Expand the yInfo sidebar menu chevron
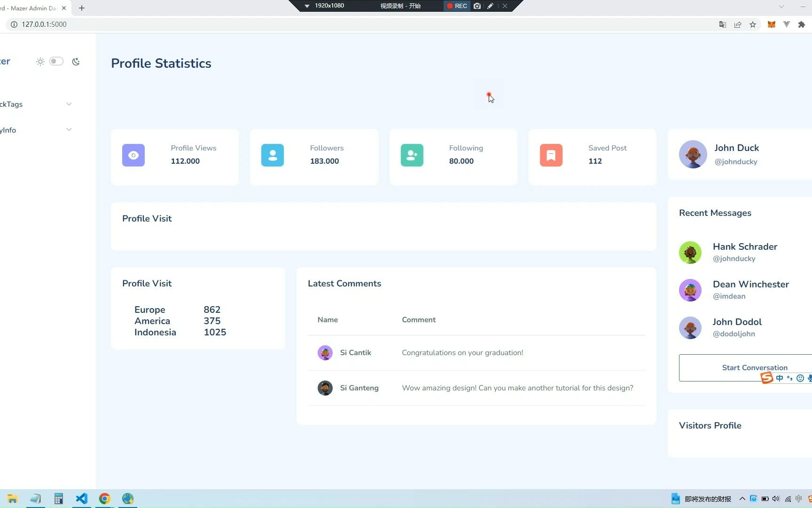Screen dimensions: 812x508 (69, 130)
